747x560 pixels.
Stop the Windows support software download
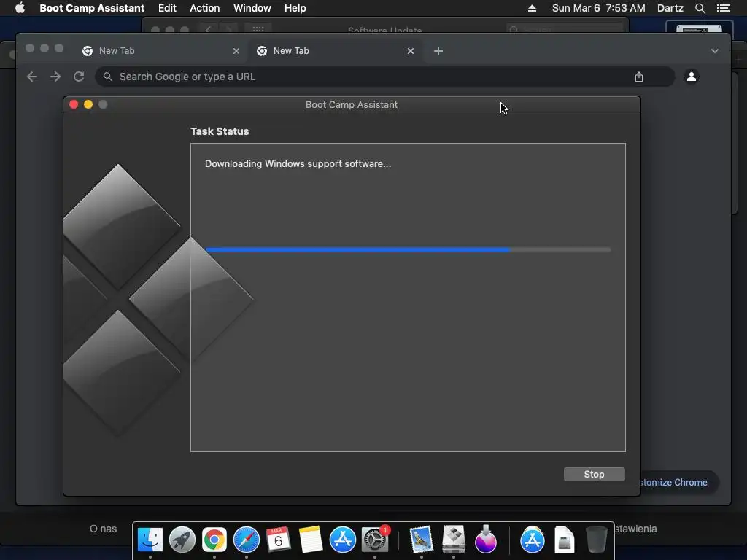tap(594, 474)
